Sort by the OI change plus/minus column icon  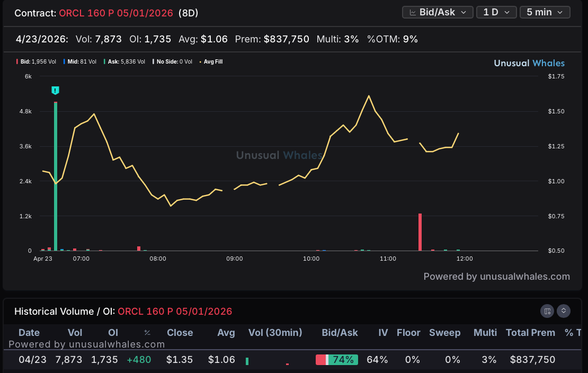coord(147,333)
